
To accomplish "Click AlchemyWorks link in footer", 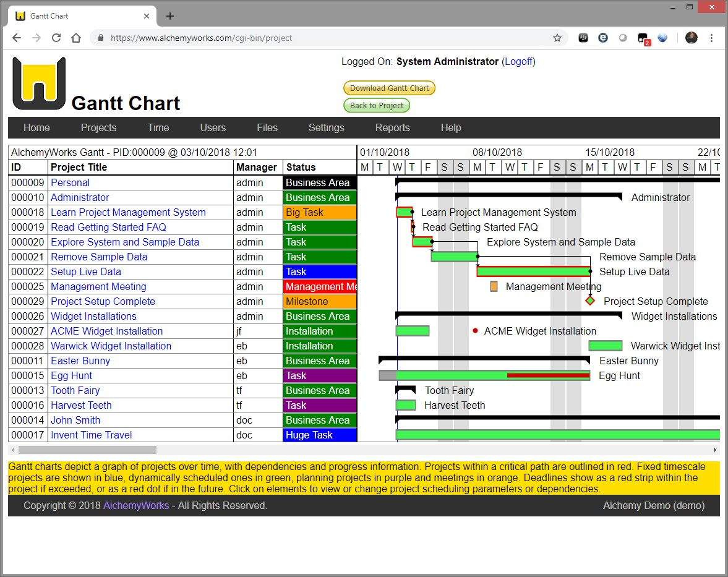I will [x=136, y=505].
